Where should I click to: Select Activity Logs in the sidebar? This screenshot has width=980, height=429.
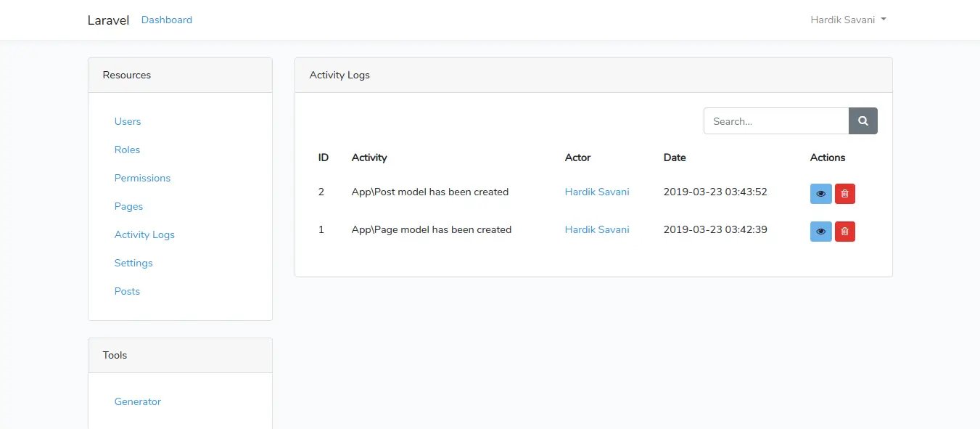[x=144, y=234]
